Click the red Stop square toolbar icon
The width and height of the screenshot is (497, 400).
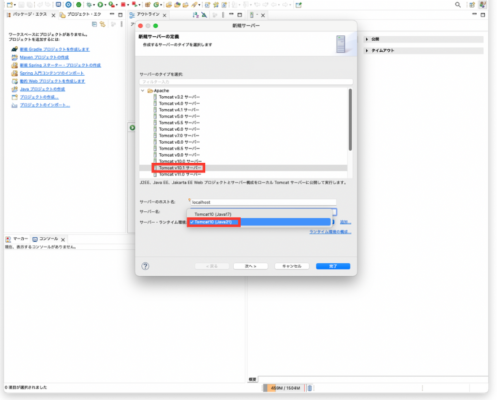(123, 5)
